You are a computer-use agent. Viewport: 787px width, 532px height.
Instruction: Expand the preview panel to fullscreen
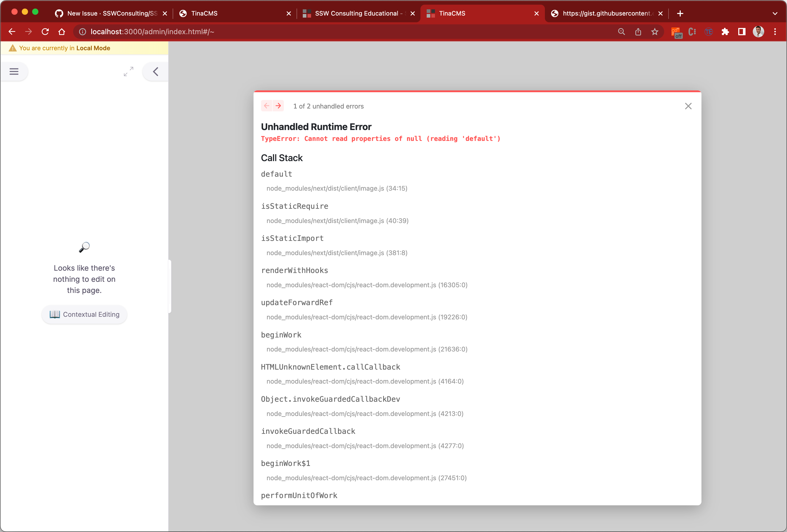pyautogui.click(x=128, y=71)
